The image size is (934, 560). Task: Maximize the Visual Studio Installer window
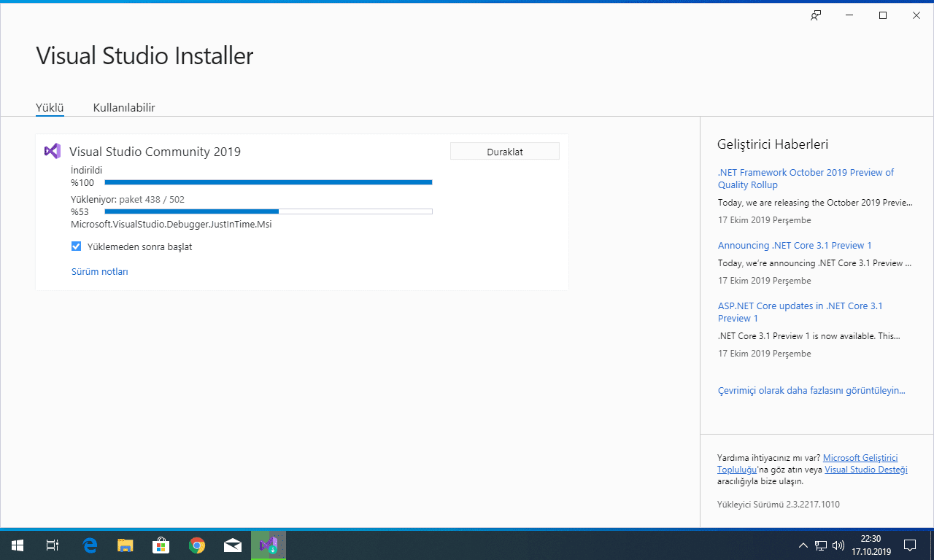point(883,15)
